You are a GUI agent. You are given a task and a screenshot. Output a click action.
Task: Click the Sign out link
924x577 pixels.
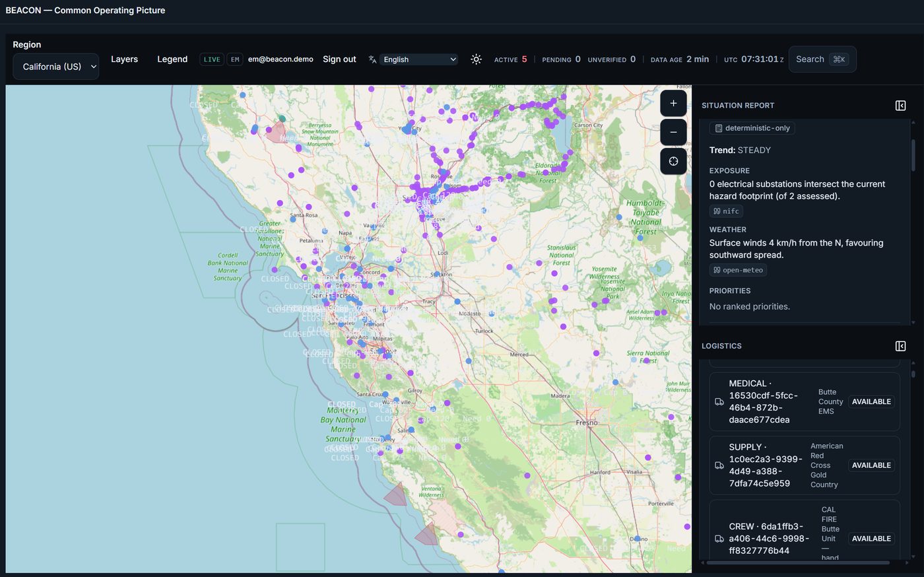[x=339, y=59]
